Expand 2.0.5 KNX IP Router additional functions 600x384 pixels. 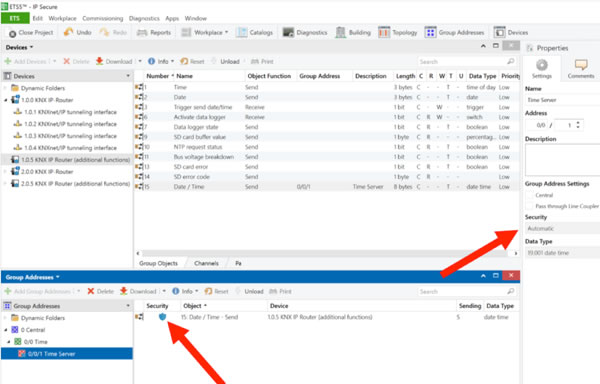pyautogui.click(x=5, y=184)
